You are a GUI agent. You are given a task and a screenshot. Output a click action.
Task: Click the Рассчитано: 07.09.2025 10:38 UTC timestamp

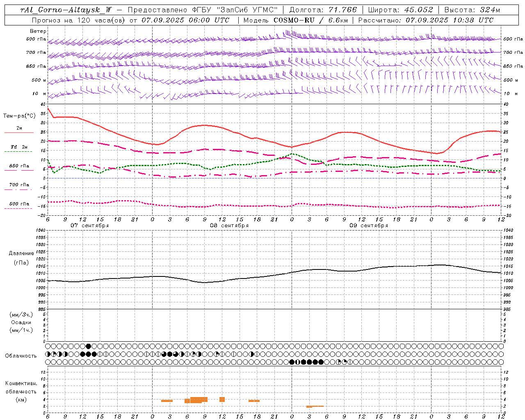point(426,20)
